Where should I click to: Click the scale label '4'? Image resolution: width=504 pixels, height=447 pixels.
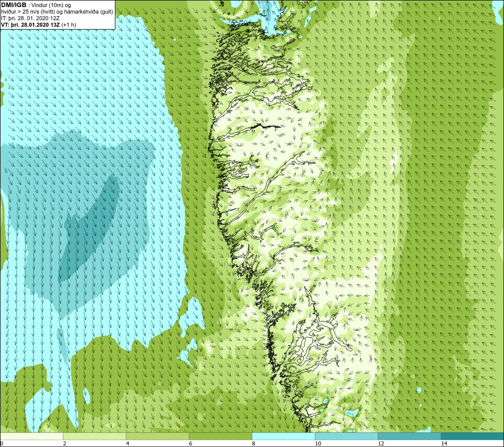[x=128, y=443]
